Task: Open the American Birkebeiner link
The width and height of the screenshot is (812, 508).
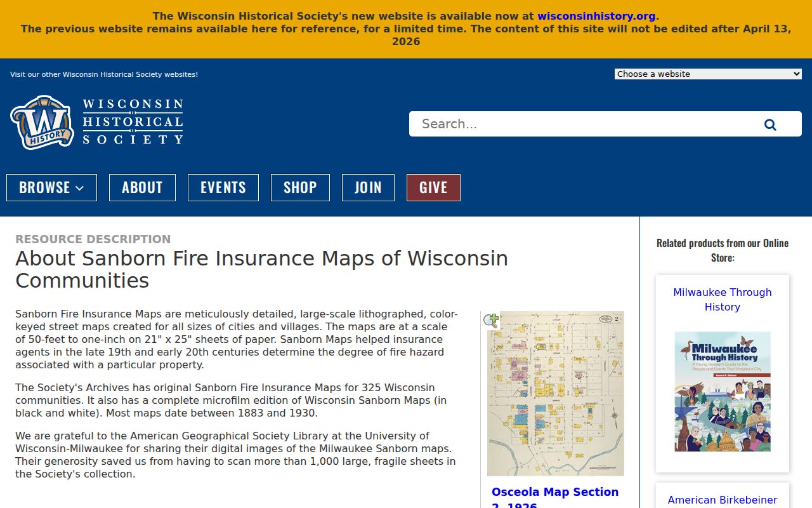Action: [x=723, y=500]
